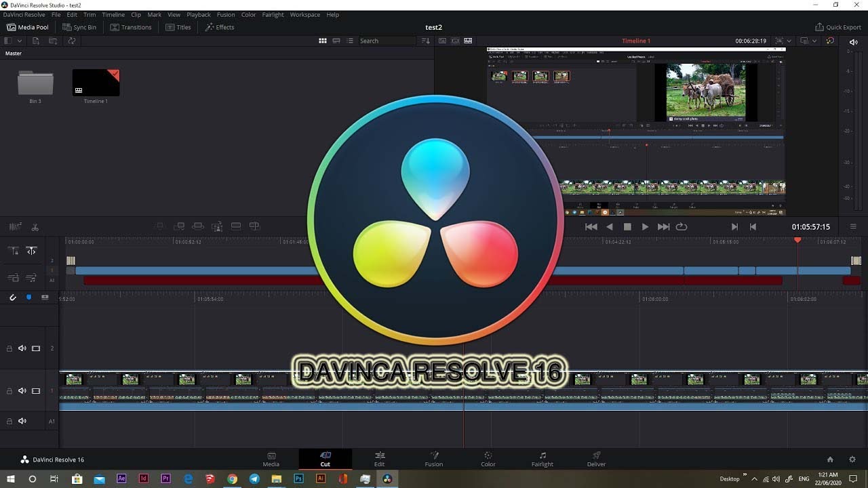
Task: Switch media pool to filmstrip view
Action: tap(336, 41)
